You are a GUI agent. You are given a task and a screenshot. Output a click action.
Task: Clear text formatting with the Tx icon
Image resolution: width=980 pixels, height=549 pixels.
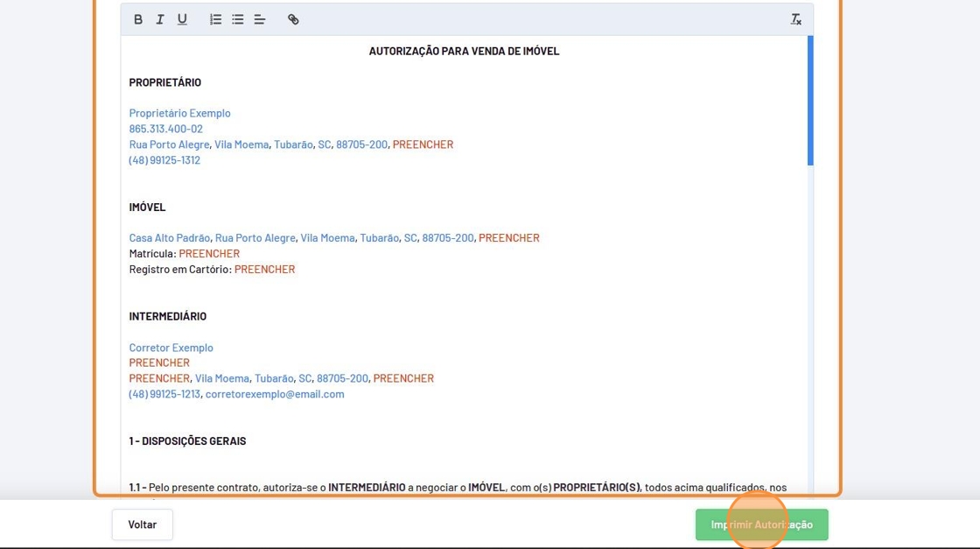795,19
